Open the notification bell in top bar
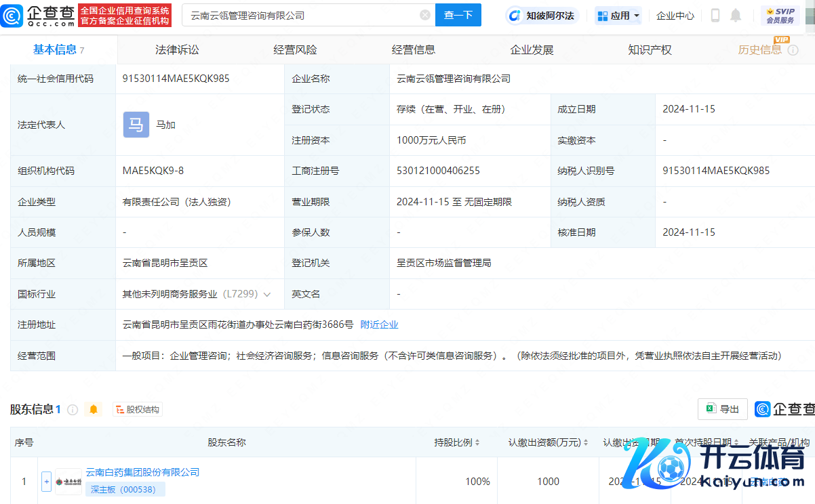This screenshot has width=815, height=504. (736, 16)
